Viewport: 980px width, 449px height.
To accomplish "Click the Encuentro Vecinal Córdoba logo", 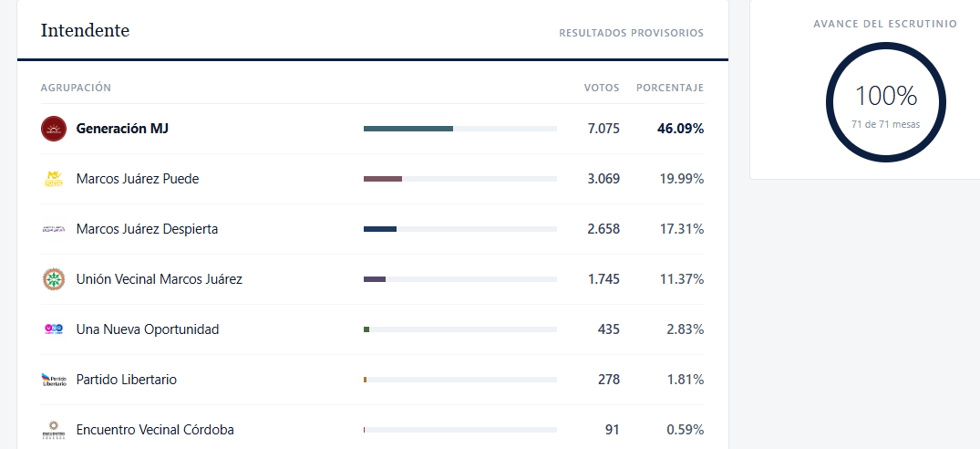I will tap(54, 430).
